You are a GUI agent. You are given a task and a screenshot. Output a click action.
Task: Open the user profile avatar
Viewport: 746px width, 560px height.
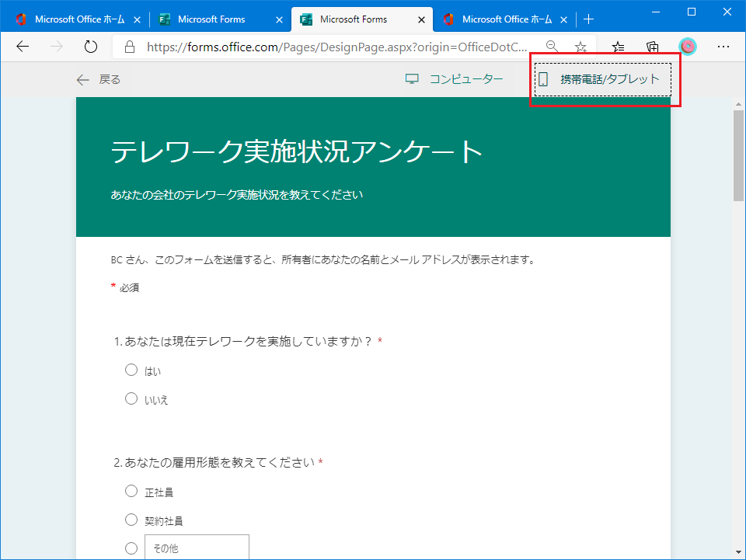(688, 47)
